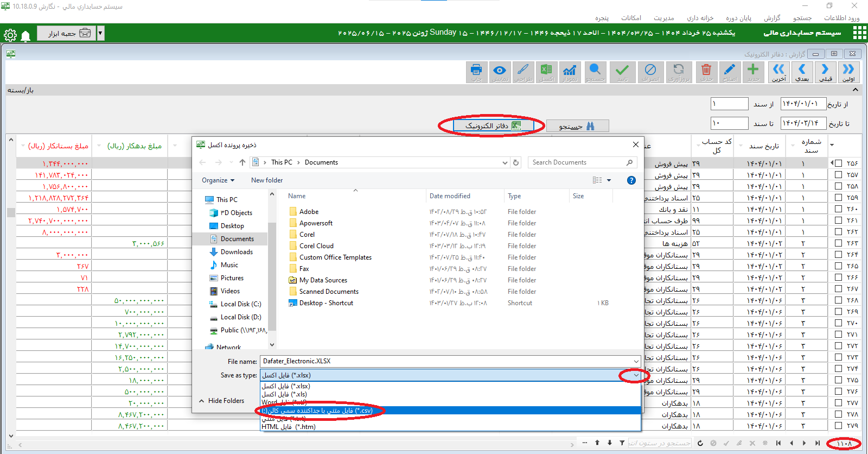
Task: Select the CSV (*.csv) file type option
Action: coord(450,411)
